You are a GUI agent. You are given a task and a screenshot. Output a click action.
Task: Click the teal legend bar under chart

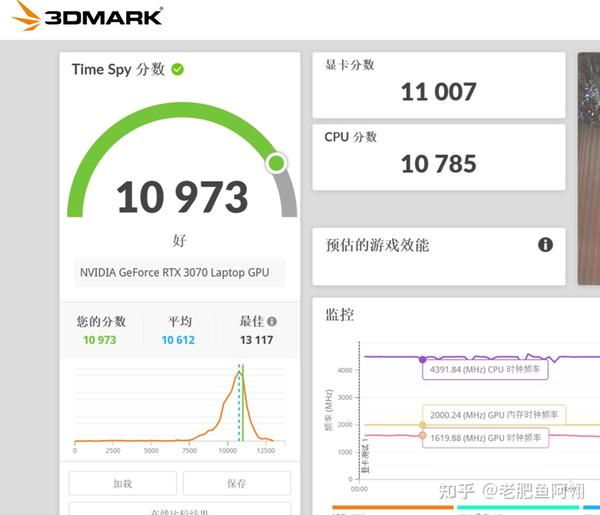pos(518,507)
